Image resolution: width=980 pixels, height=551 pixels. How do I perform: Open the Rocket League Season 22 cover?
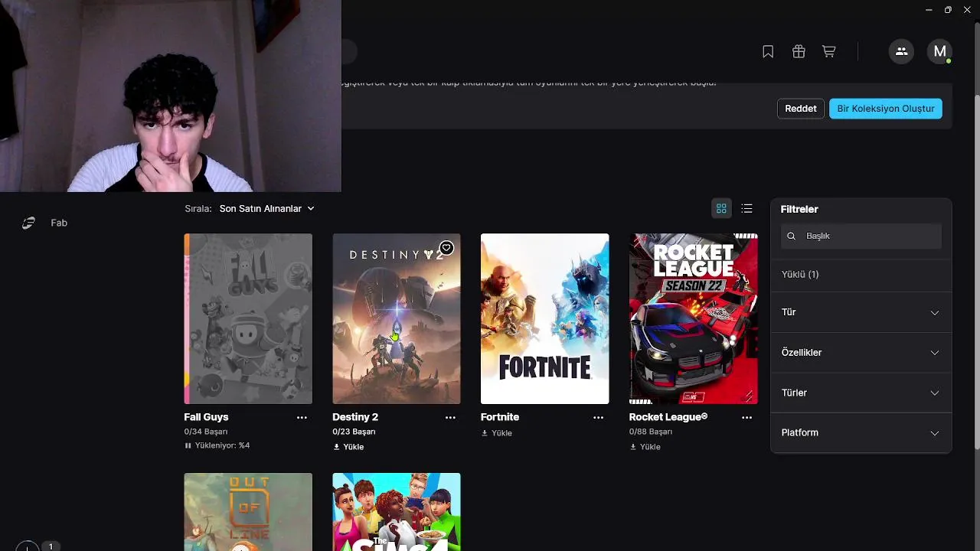coord(693,318)
